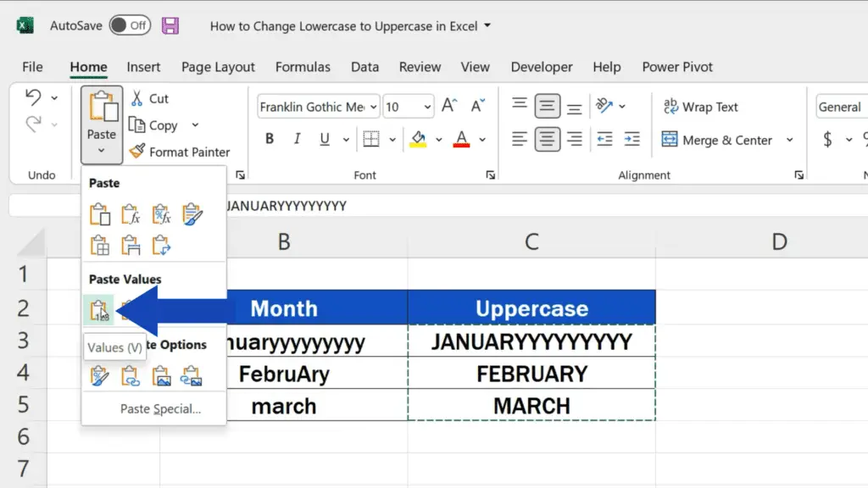Click the Borders icon
This screenshot has width=868, height=488.
(371, 139)
